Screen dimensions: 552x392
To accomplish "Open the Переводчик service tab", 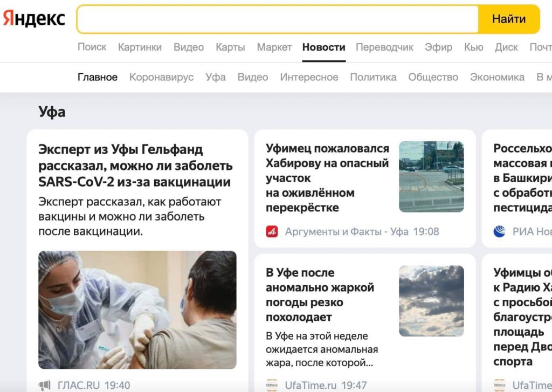I will [x=384, y=47].
